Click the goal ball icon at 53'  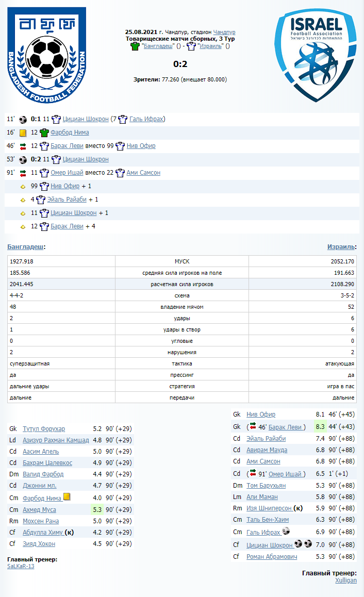23,159
